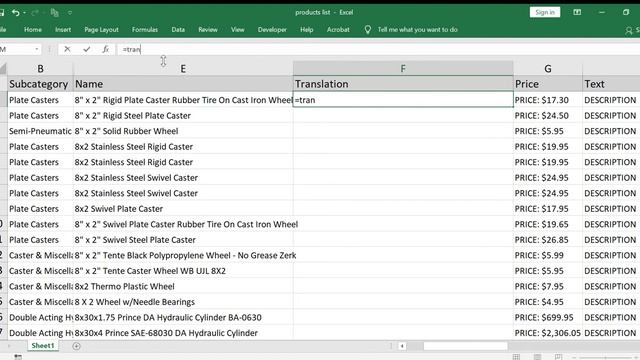
Task: Select column E header
Action: [183, 69]
